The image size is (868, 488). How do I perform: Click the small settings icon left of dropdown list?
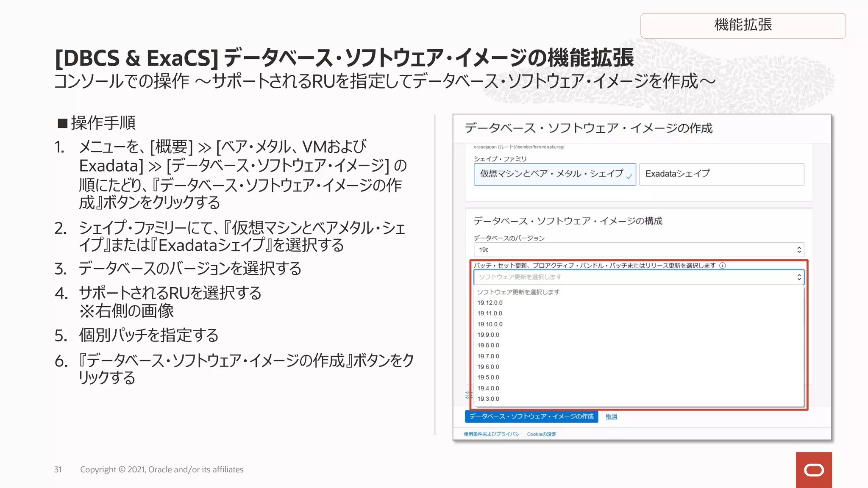tap(468, 395)
